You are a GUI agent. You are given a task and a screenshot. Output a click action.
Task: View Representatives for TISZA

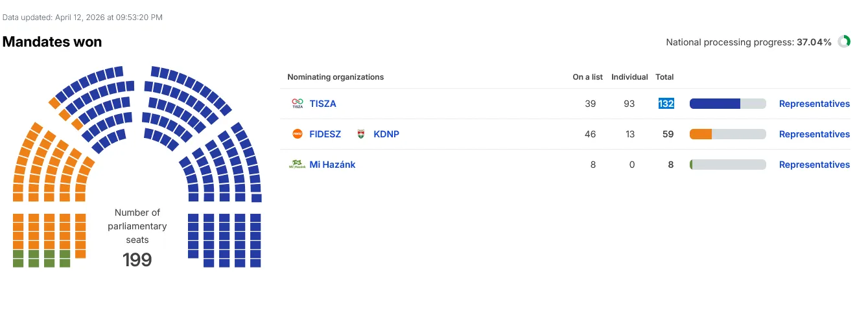click(x=814, y=104)
